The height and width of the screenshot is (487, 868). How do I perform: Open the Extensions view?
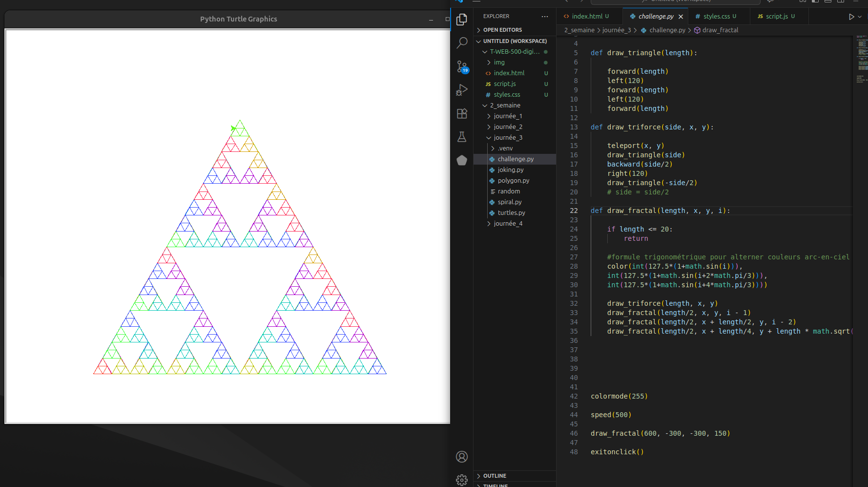[462, 113]
